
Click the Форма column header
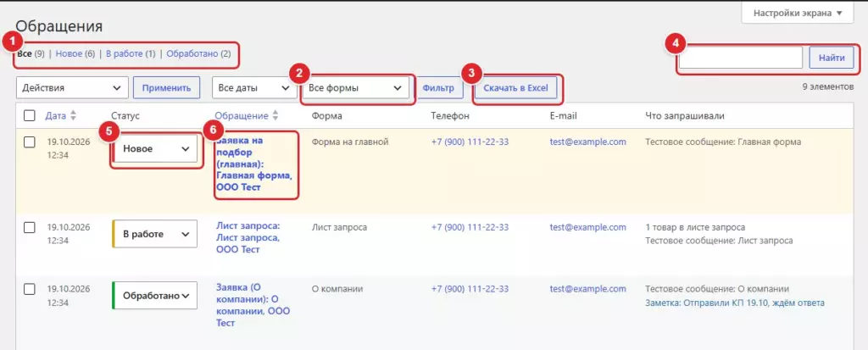pyautogui.click(x=326, y=116)
